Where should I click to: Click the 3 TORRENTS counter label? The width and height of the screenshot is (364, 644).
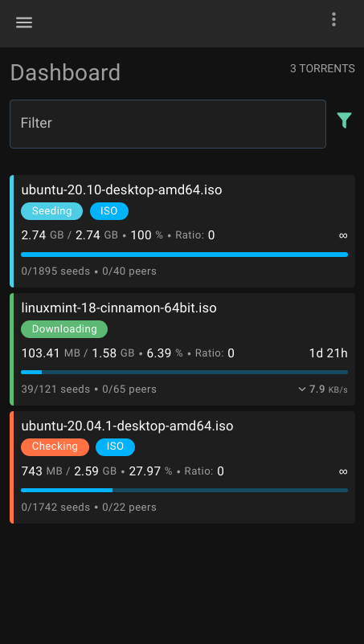coord(322,68)
